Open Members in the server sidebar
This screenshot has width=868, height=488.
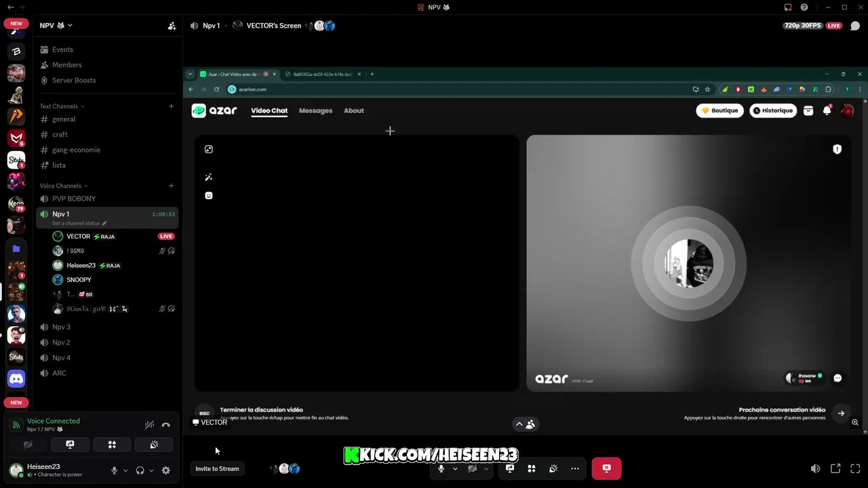click(107, 65)
